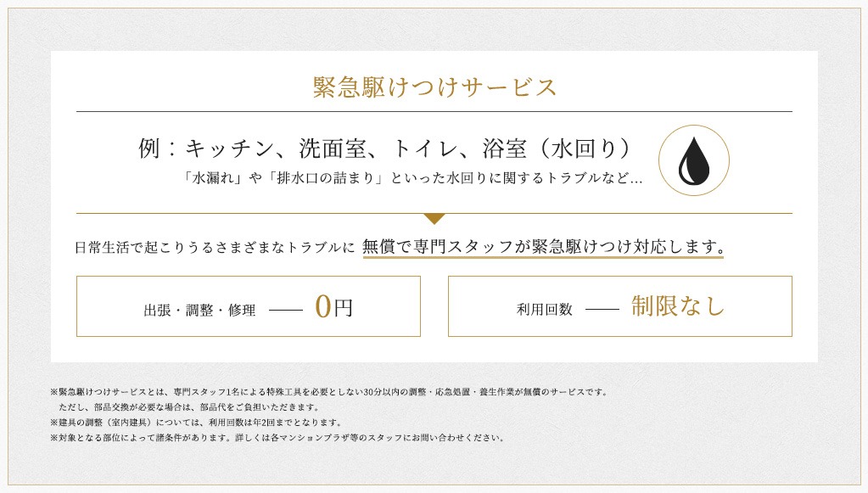Click the water drop icon
868x493 pixels.
point(693,161)
